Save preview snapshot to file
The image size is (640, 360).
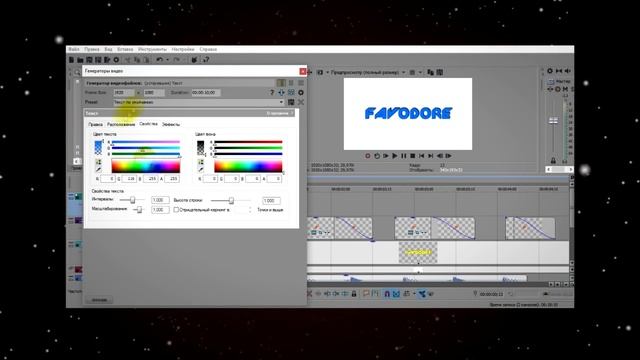click(440, 72)
